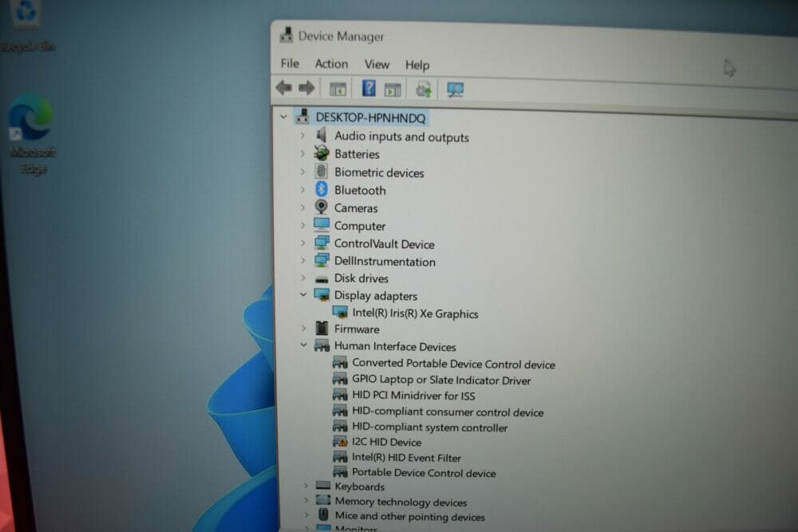Select Intel(R) HID Event Filter
798x532 pixels.
tap(407, 457)
